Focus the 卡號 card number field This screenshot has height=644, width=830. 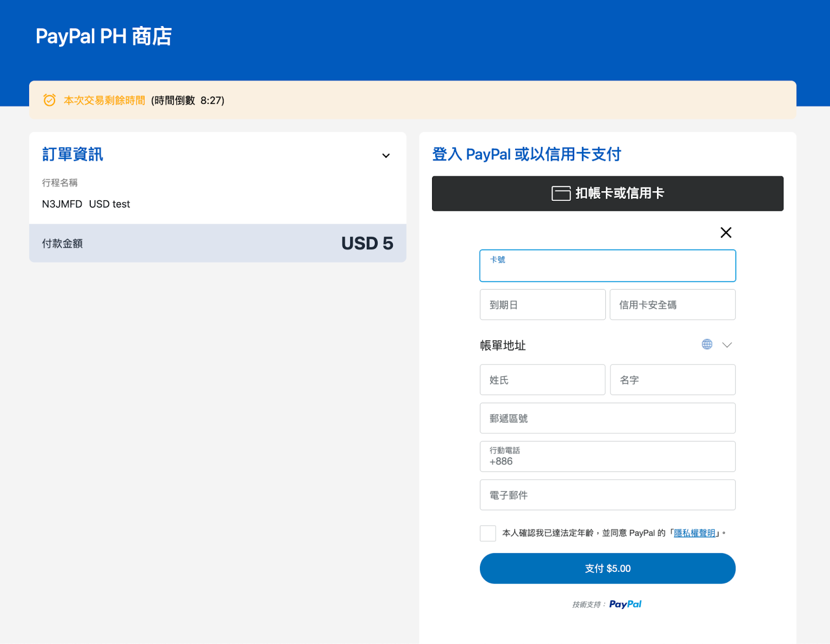point(607,266)
